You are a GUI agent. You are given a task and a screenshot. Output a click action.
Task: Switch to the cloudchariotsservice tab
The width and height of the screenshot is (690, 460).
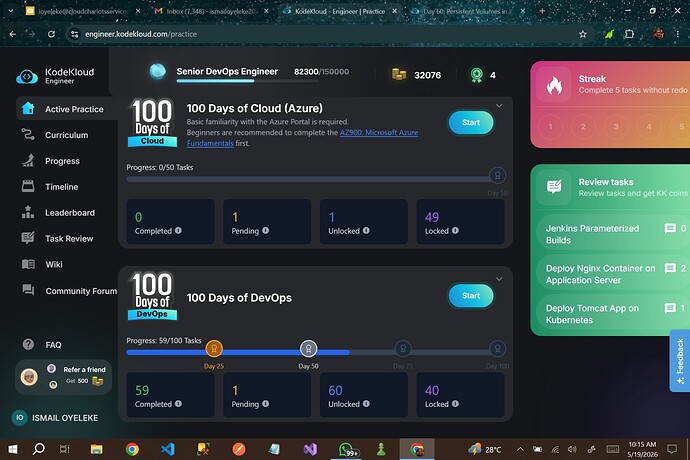(82, 11)
